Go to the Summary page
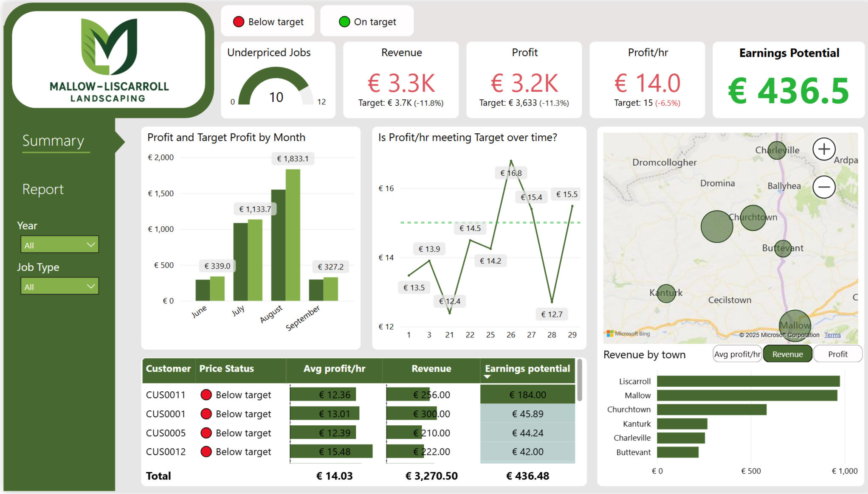The height and width of the screenshot is (494, 868). coord(53,140)
